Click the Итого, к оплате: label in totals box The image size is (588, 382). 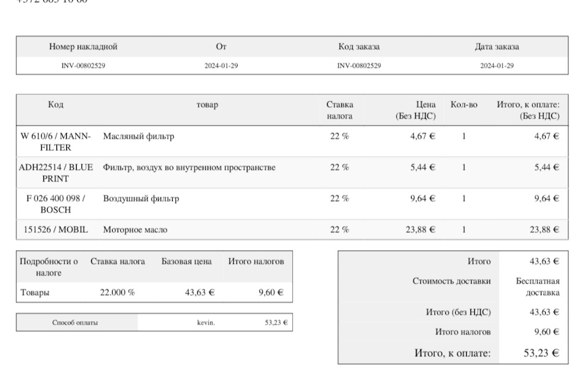click(453, 353)
